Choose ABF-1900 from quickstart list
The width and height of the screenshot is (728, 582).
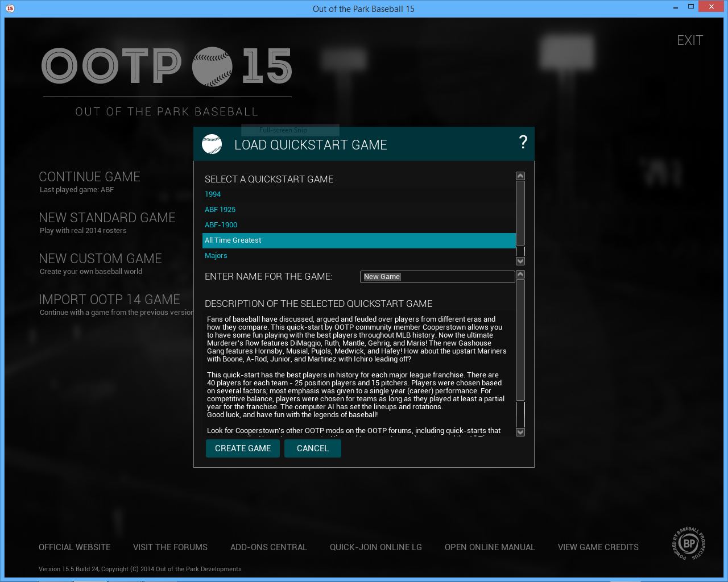[x=221, y=225]
